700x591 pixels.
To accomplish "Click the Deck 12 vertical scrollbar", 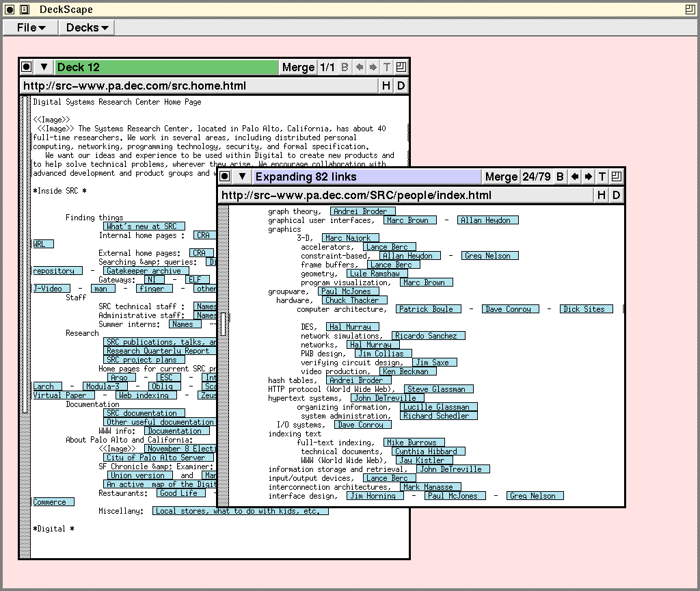I will [x=25, y=326].
